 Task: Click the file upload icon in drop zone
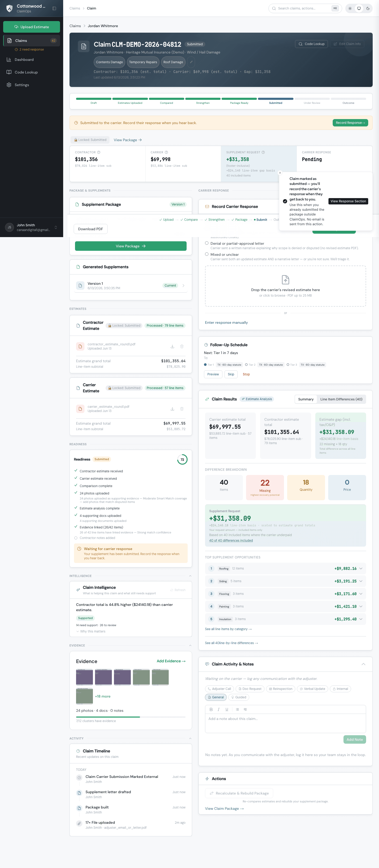[x=285, y=280]
